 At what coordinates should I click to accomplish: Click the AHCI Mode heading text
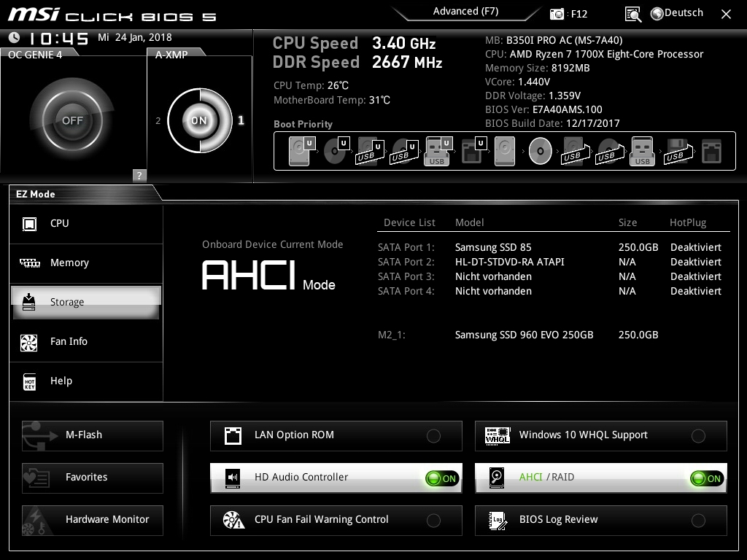click(268, 276)
